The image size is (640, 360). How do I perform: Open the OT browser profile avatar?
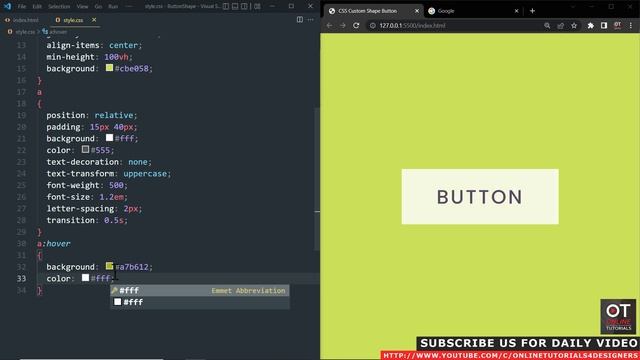(618, 25)
